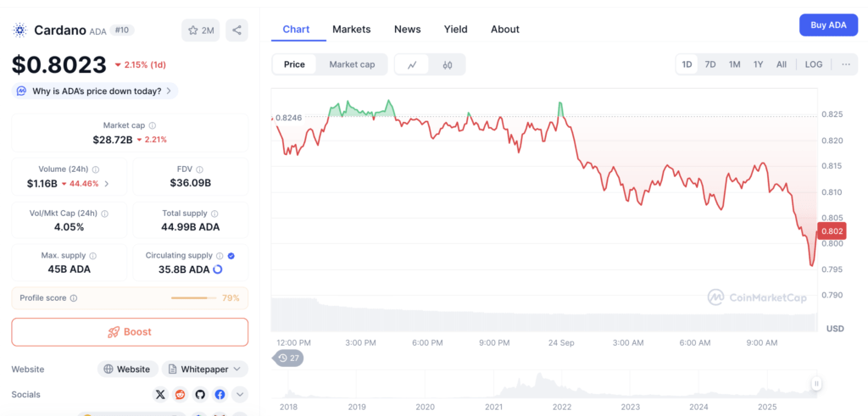
Task: Click the 27 events history badge
Action: (288, 358)
